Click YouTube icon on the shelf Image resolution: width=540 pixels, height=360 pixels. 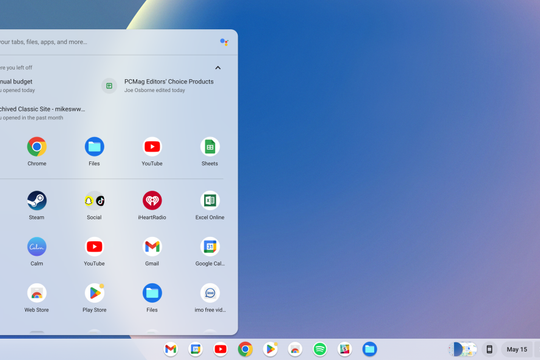(220, 349)
